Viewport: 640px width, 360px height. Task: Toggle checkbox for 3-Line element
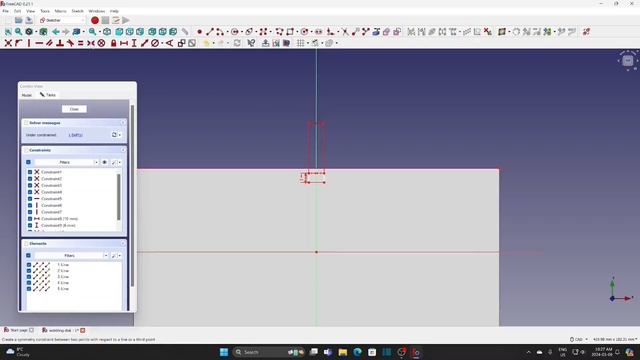[29, 277]
